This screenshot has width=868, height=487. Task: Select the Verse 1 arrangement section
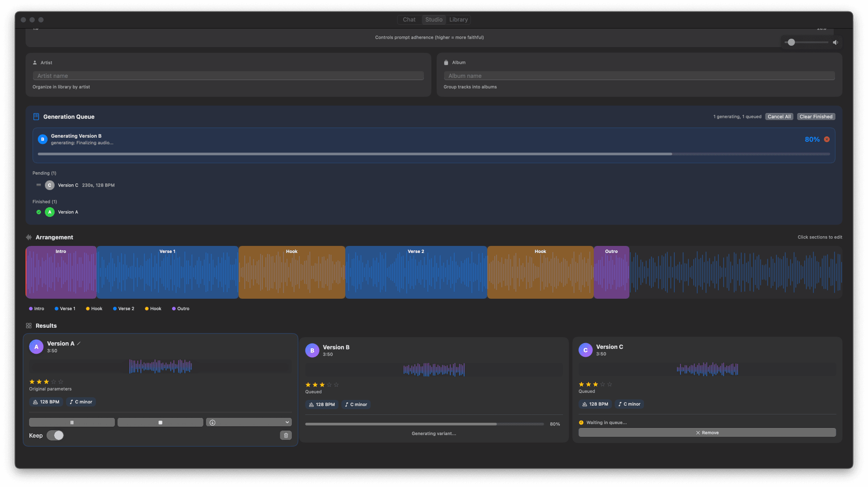[167, 272]
